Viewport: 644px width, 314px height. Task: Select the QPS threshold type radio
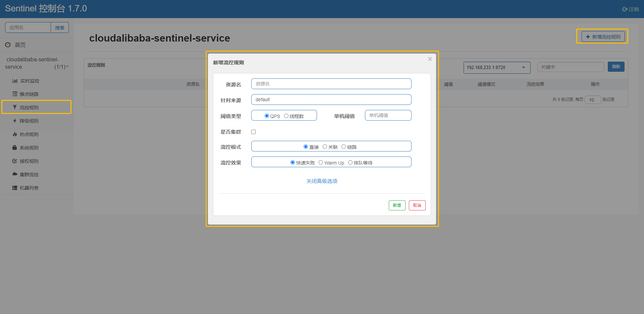click(x=267, y=116)
